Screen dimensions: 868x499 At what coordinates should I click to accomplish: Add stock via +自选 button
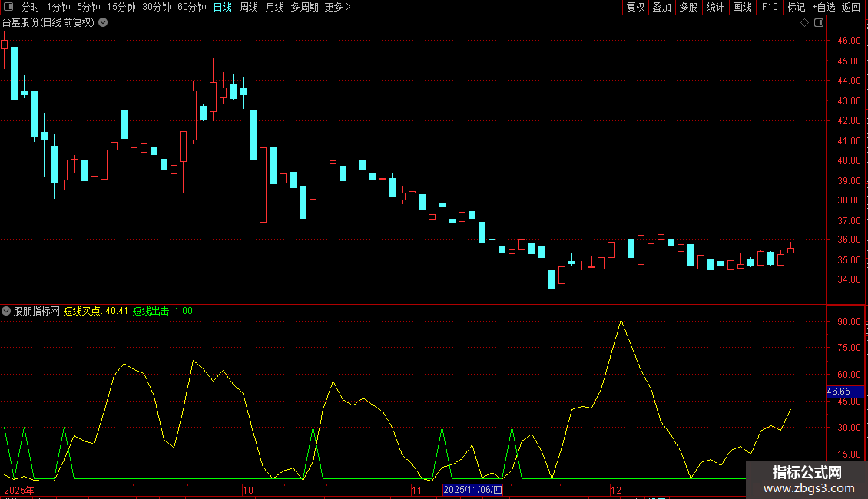click(823, 7)
